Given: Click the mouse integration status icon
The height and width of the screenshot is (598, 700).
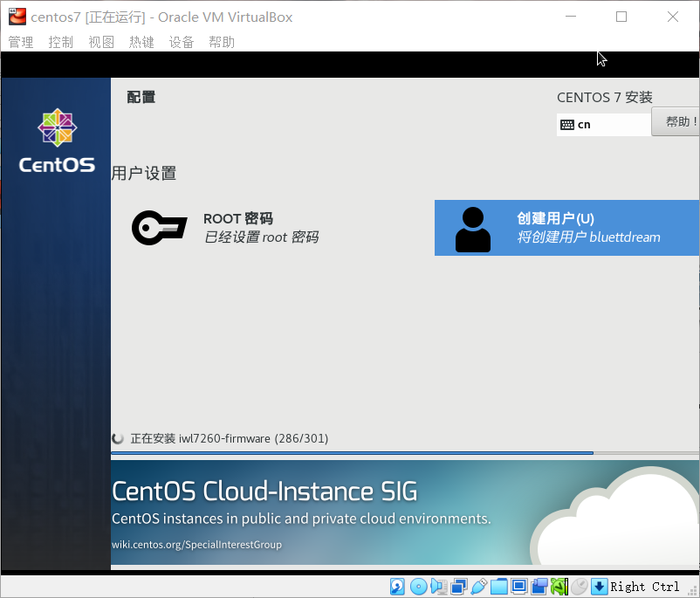Looking at the screenshot, I should pos(580,587).
